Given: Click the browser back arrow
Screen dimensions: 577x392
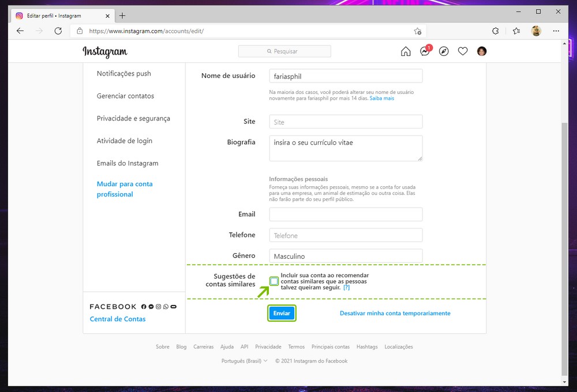Looking at the screenshot, I should pos(20,31).
